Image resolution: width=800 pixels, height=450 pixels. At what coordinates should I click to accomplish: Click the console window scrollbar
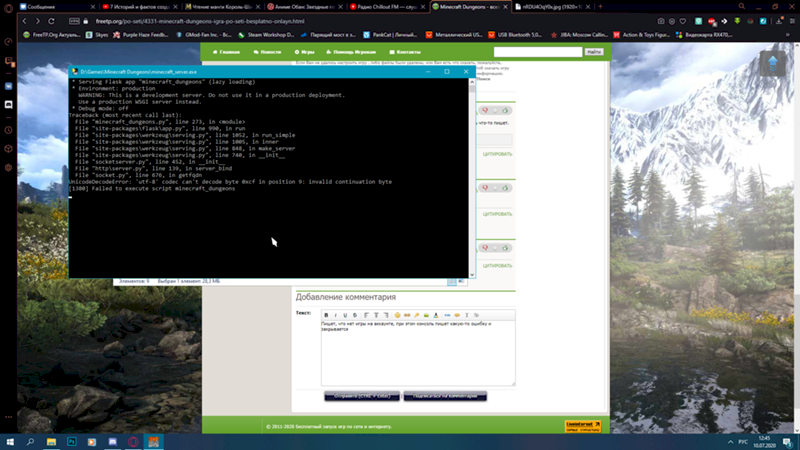472,178
